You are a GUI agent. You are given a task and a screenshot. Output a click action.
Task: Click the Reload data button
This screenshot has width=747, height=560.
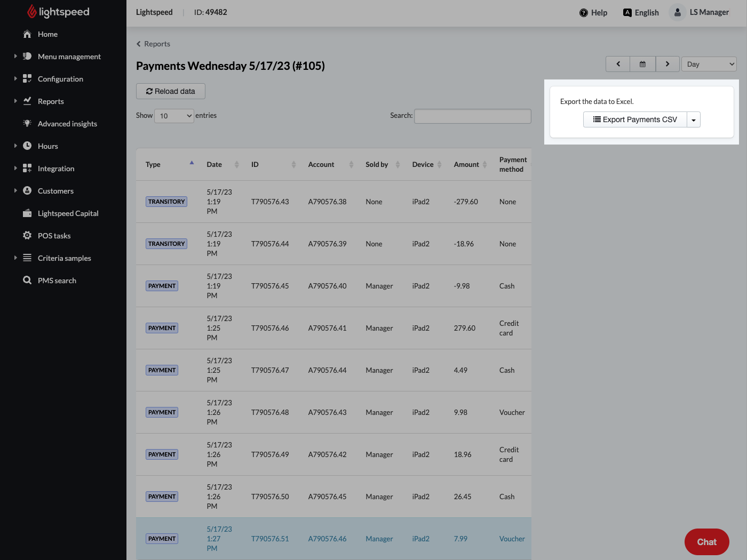pos(171,91)
